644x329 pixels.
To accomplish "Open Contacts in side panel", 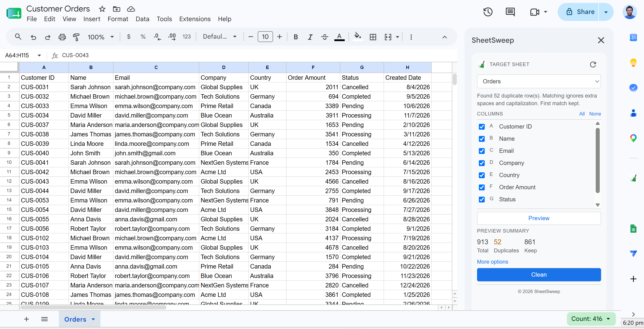I will coord(633,113).
